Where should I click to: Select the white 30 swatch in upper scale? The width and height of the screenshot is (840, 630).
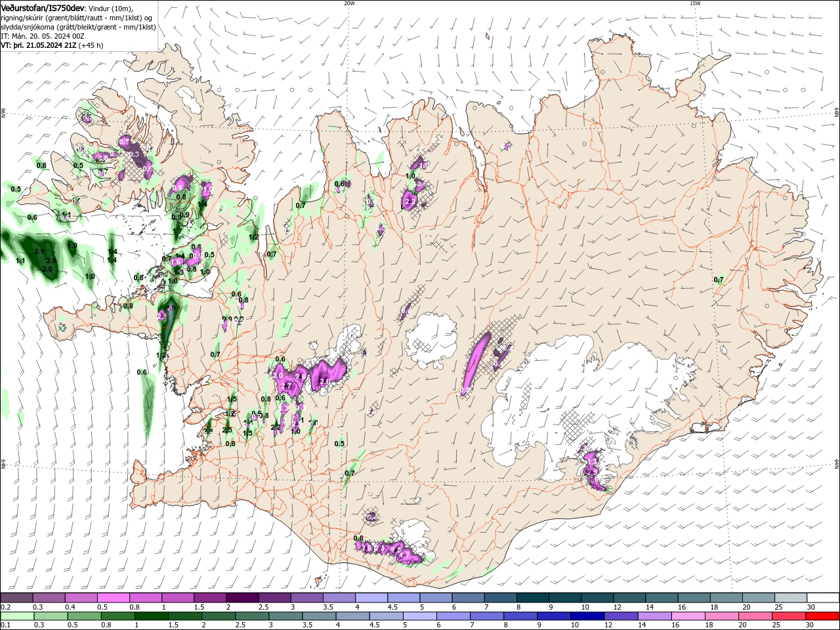[x=823, y=598]
